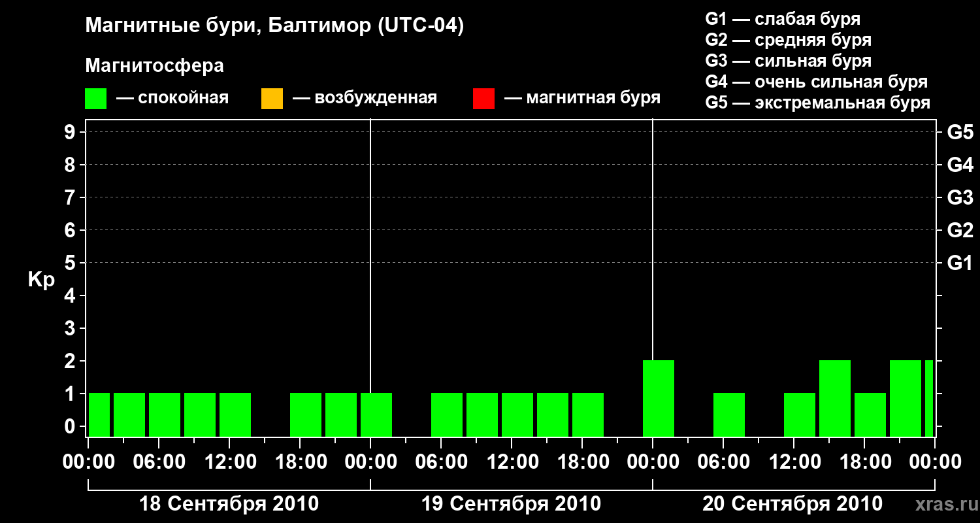The width and height of the screenshot is (980, 523).
Task: Click the '— магнитная буря' legend label
Action: click(x=582, y=99)
